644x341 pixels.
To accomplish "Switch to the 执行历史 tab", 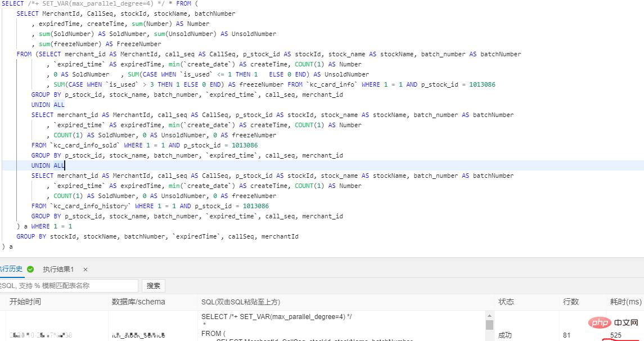I will (11, 270).
